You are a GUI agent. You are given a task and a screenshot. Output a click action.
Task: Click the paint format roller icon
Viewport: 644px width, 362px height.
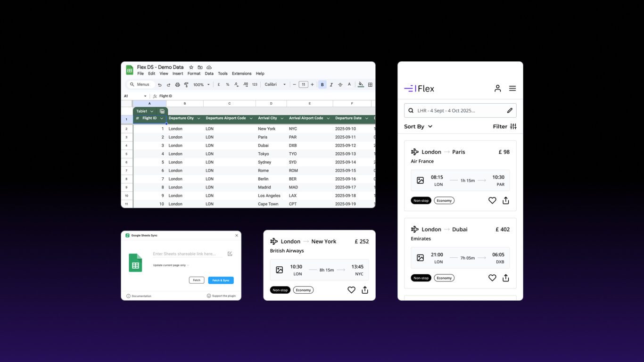click(x=186, y=85)
